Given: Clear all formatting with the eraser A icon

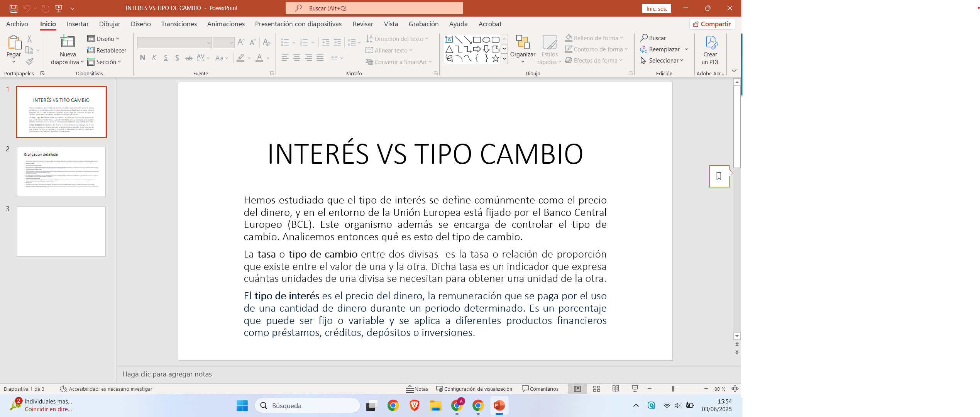Looking at the screenshot, I should pyautogui.click(x=266, y=42).
